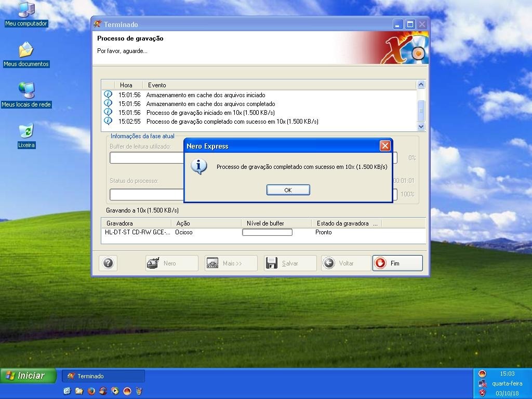
Task: Select the log entry 'Armazenamento em cache dos arquivos completado'
Action: pyautogui.click(x=210, y=104)
